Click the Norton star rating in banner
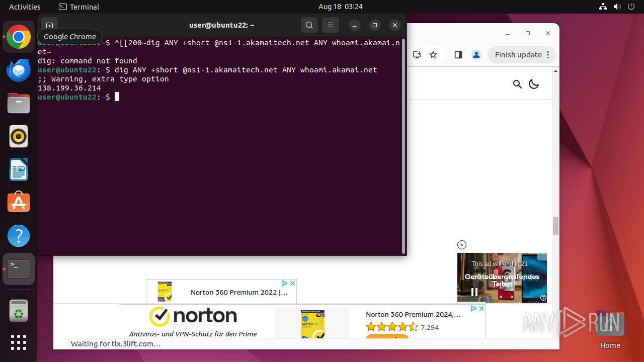The image size is (644, 362). (392, 327)
